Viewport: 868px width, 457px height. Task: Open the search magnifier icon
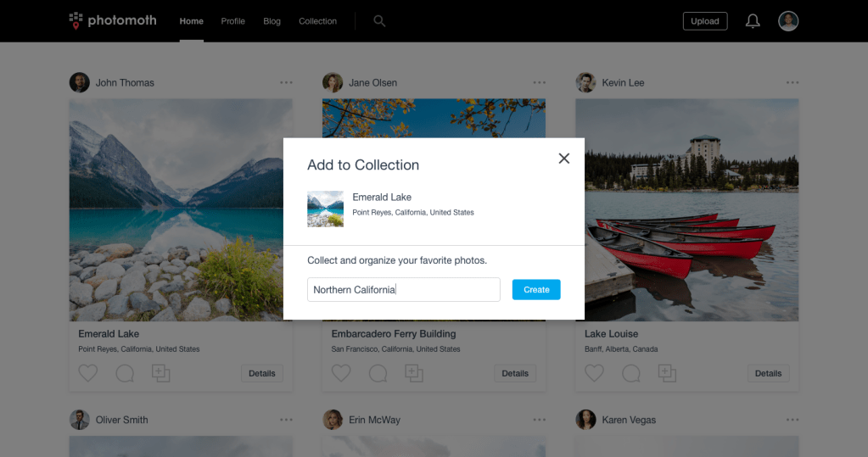pos(379,21)
